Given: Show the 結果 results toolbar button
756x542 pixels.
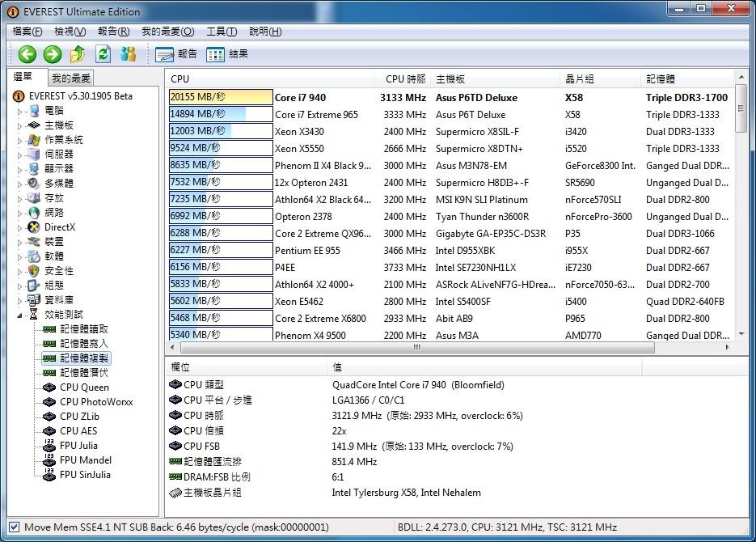Looking at the screenshot, I should [227, 54].
